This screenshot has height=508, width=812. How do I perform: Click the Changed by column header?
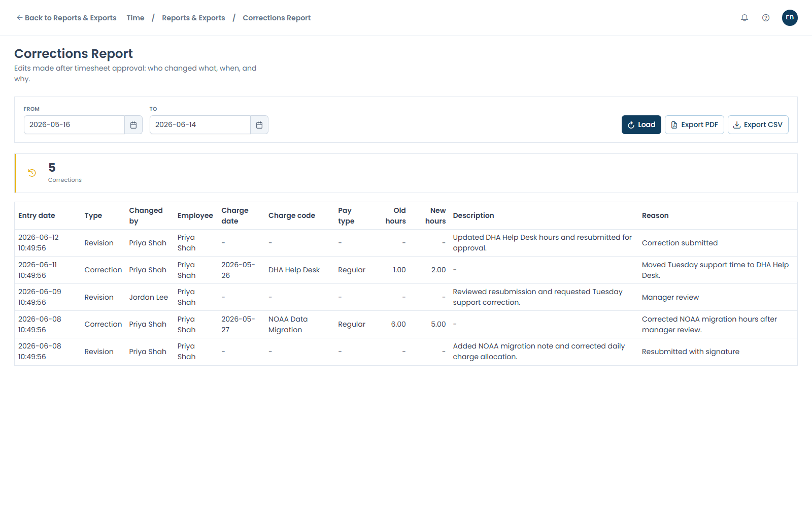(x=146, y=215)
